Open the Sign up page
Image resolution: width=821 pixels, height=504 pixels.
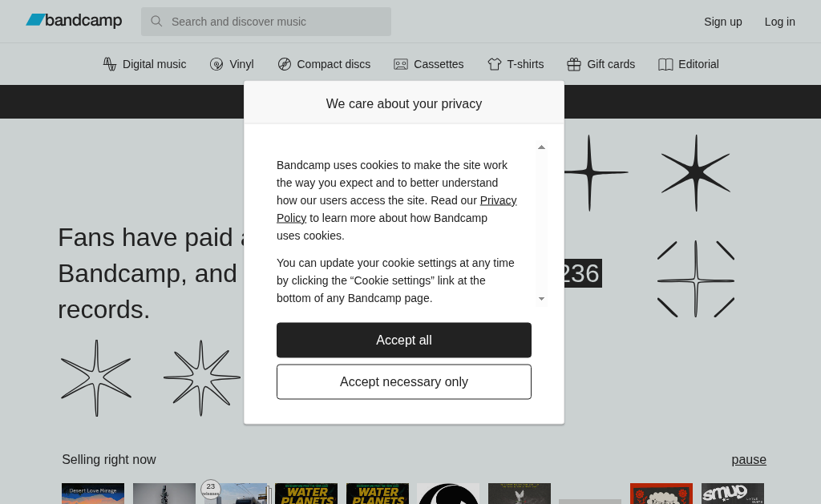pyautogui.click(x=722, y=22)
